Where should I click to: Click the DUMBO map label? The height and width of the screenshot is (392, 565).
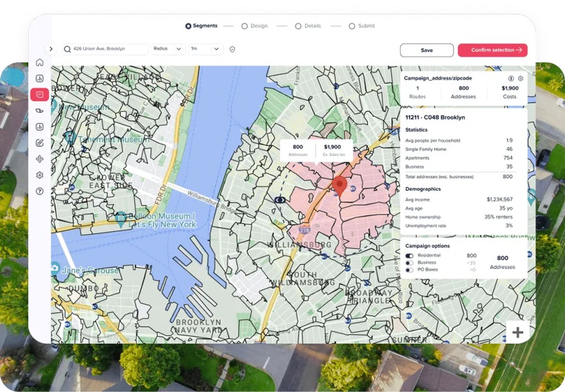(x=83, y=288)
